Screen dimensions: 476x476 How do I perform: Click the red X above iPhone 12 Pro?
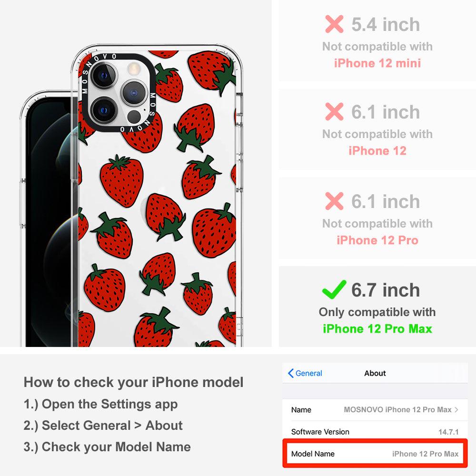tap(334, 201)
